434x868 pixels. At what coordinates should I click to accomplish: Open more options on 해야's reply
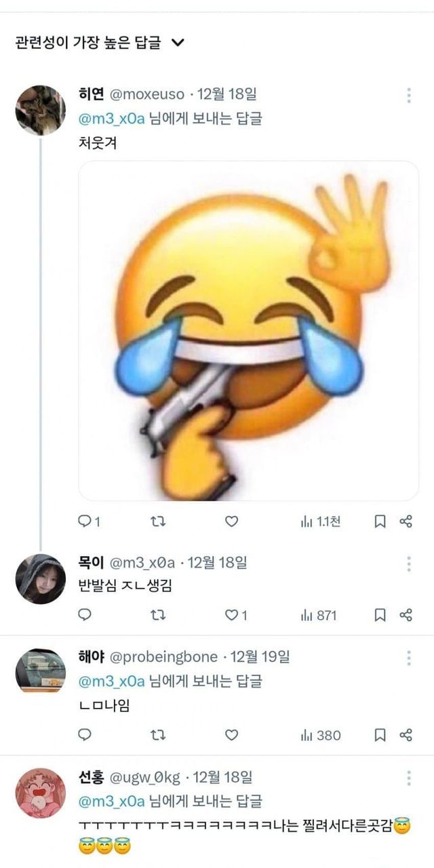[x=409, y=658]
